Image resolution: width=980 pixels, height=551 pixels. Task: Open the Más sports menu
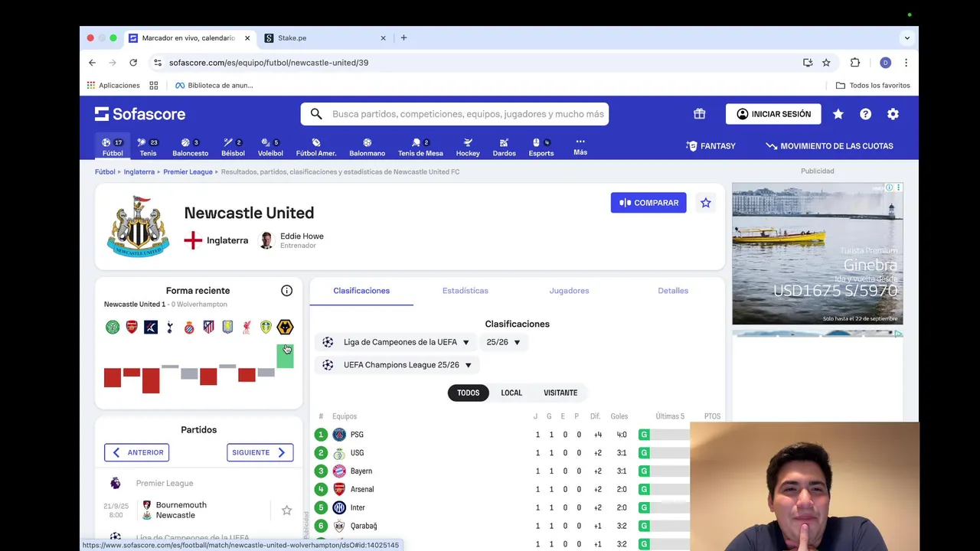pos(580,146)
